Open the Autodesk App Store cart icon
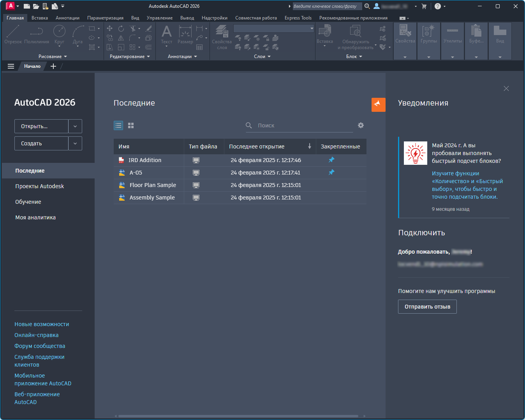The width and height of the screenshot is (525, 420). pos(424,6)
